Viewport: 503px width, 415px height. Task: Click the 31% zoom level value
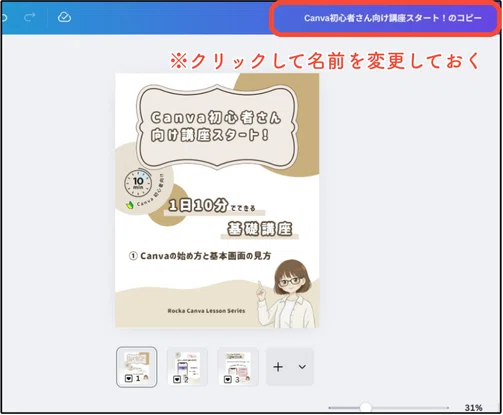tap(473, 408)
